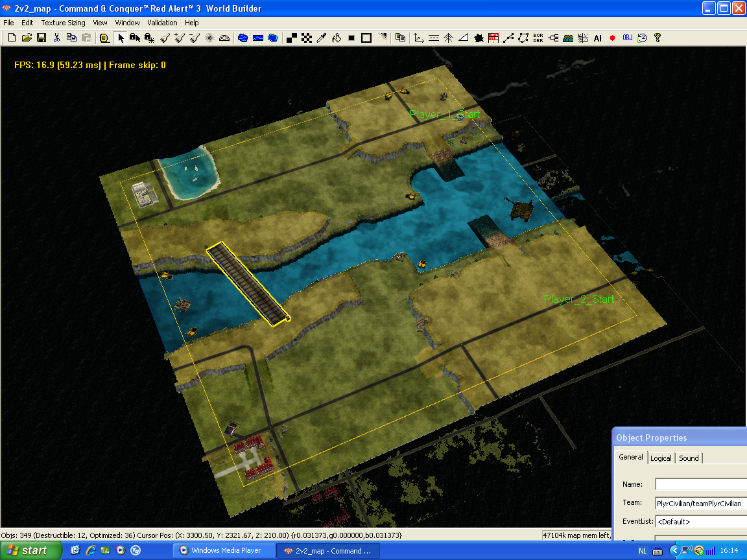Select the ruler measuring tool
This screenshot has height=560, width=747.
coord(104,38)
